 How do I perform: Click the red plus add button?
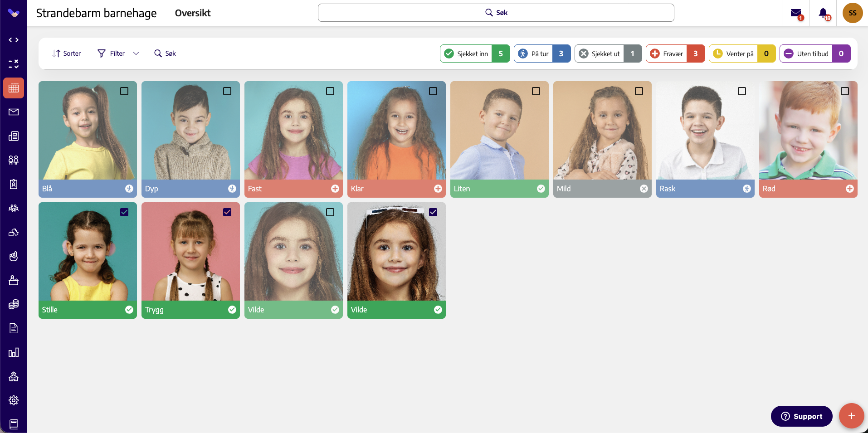(851, 416)
